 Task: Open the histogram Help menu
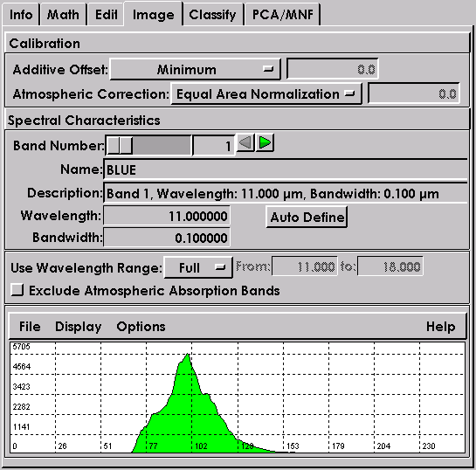[440, 327]
